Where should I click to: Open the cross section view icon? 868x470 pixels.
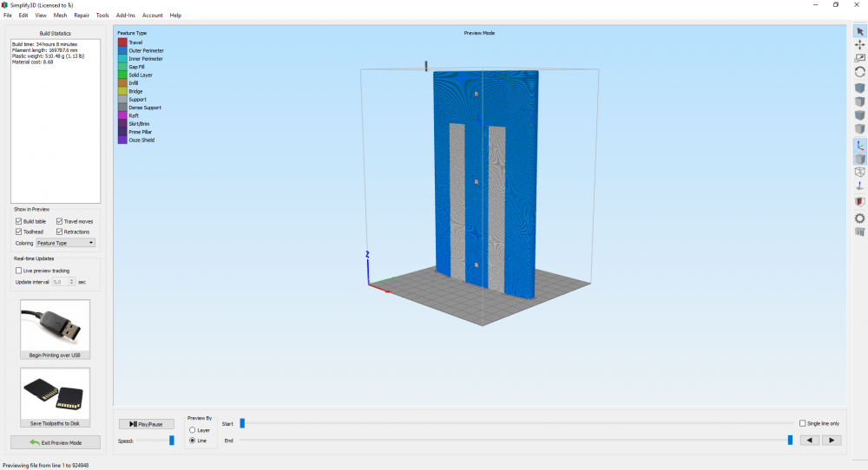point(859,202)
